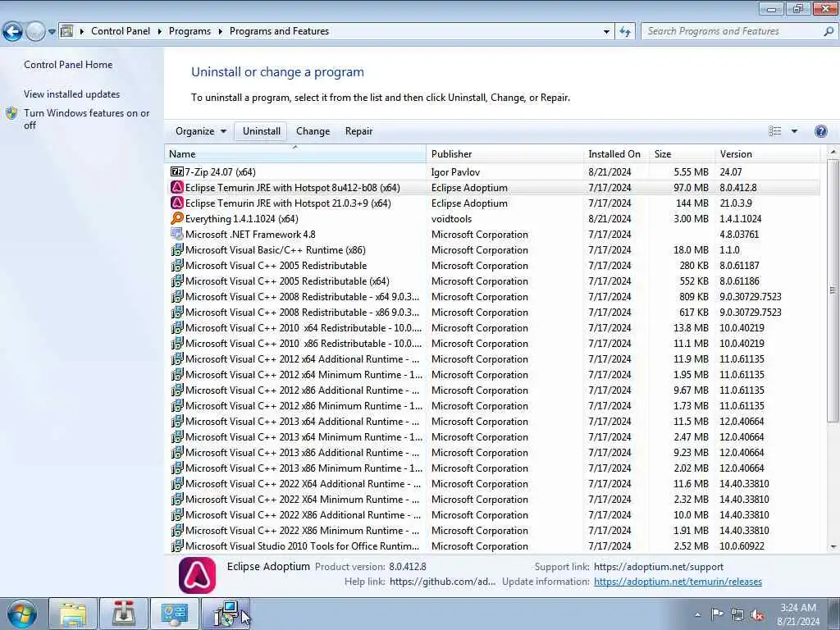Click the 7-Zip program icon
The height and width of the screenshot is (630, 840).
point(177,172)
